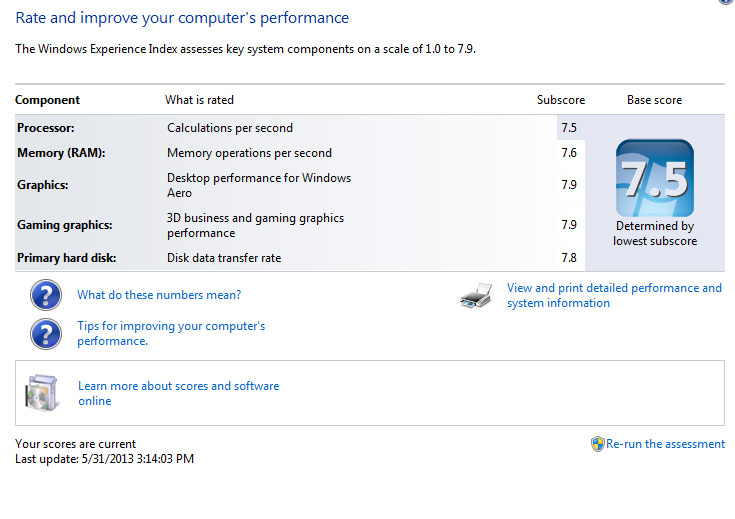Click the UAC shield icon next to Re-run
Viewport: 735px width, 519px height.
pos(597,444)
